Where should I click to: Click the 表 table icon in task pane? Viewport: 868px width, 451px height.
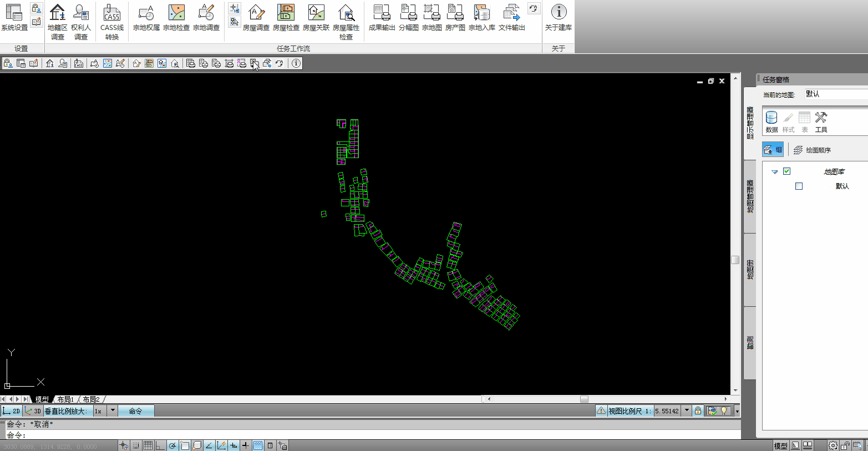805,122
